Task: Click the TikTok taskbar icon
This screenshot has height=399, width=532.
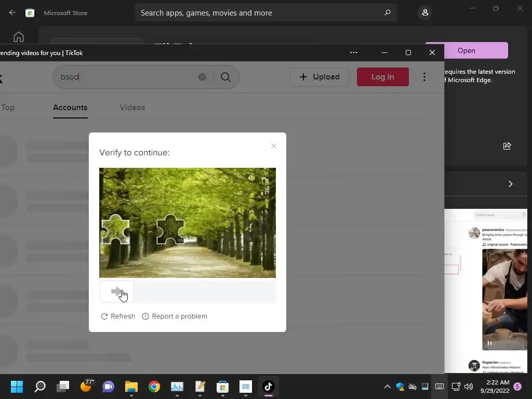Action: 269,387
